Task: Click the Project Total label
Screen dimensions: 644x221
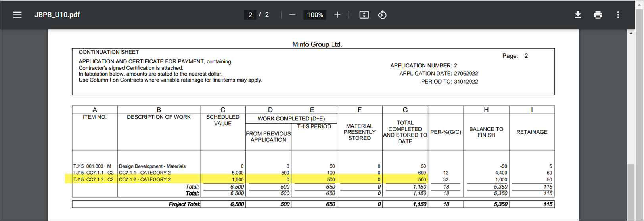Action: [184, 204]
